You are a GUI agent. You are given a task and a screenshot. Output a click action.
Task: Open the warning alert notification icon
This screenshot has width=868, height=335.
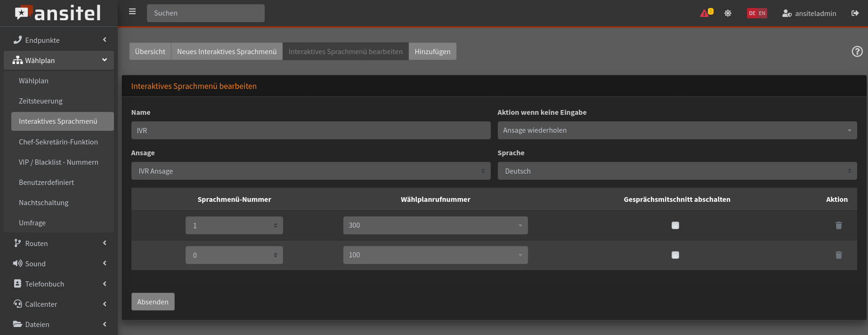[x=705, y=13]
